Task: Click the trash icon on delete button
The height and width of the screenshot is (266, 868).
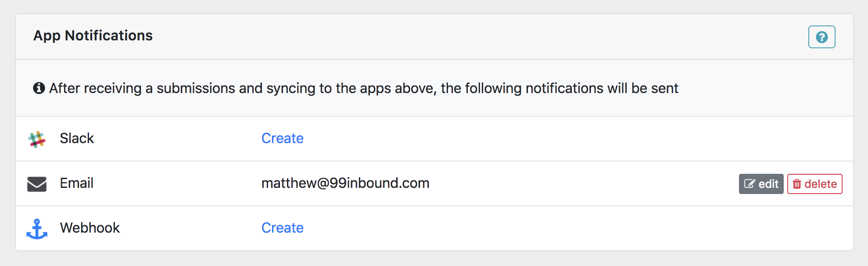Action: pyautogui.click(x=797, y=184)
